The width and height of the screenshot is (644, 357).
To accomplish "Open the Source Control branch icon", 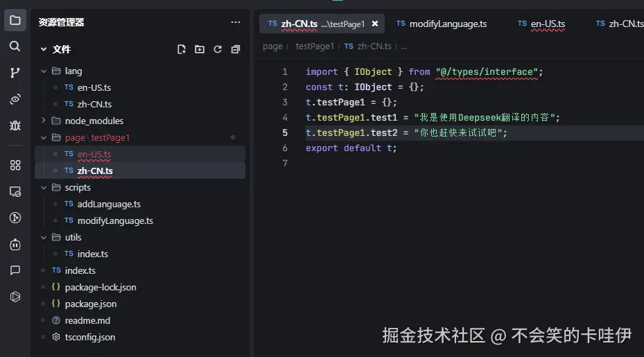I will coord(15,73).
